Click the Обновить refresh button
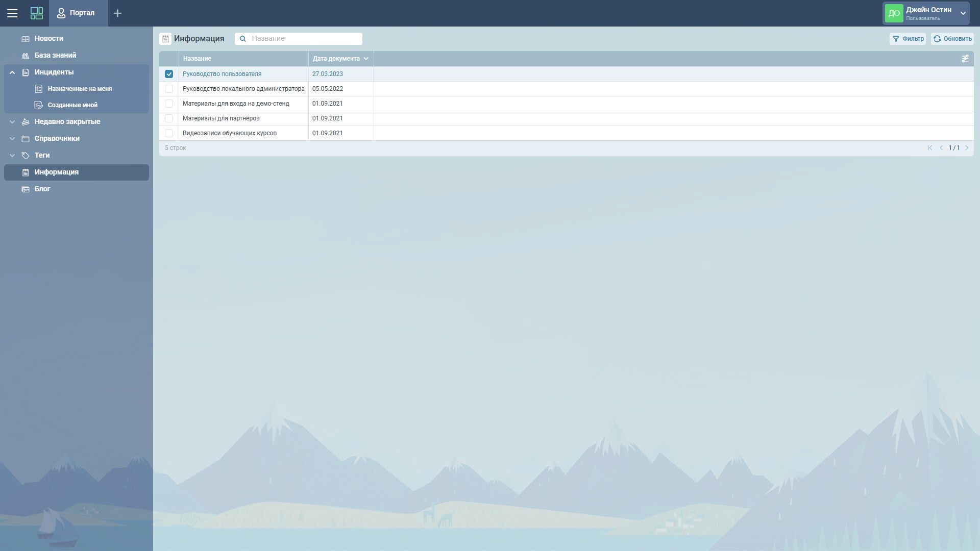The height and width of the screenshot is (551, 980). 952,39
